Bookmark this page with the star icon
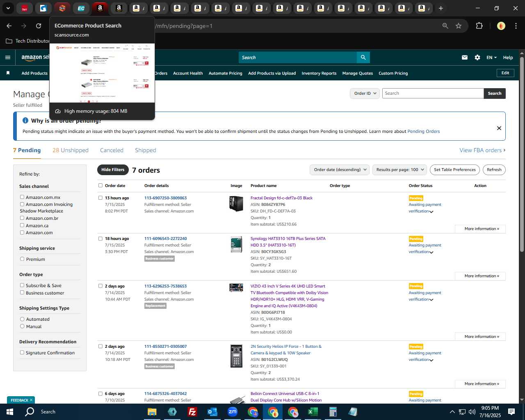525x420 pixels. click(459, 26)
